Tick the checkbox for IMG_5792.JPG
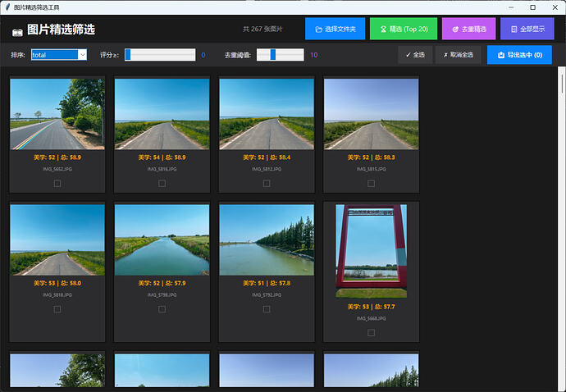 click(267, 309)
